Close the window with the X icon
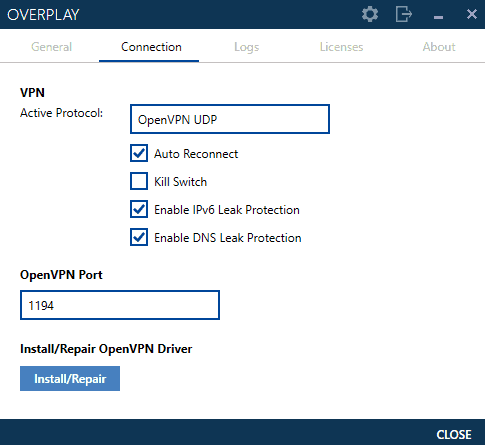485x445 pixels. [x=472, y=14]
